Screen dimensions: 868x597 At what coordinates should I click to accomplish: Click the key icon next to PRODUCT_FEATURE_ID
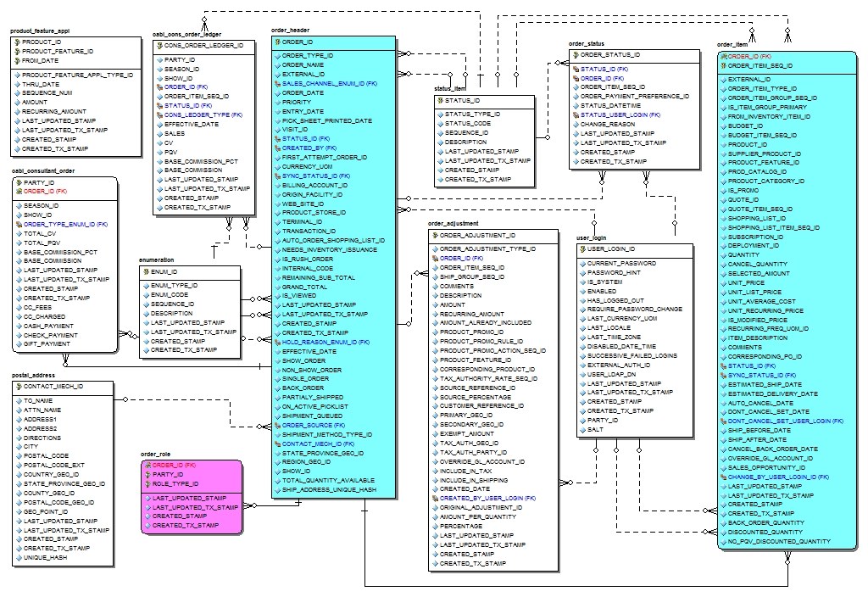click(17, 51)
